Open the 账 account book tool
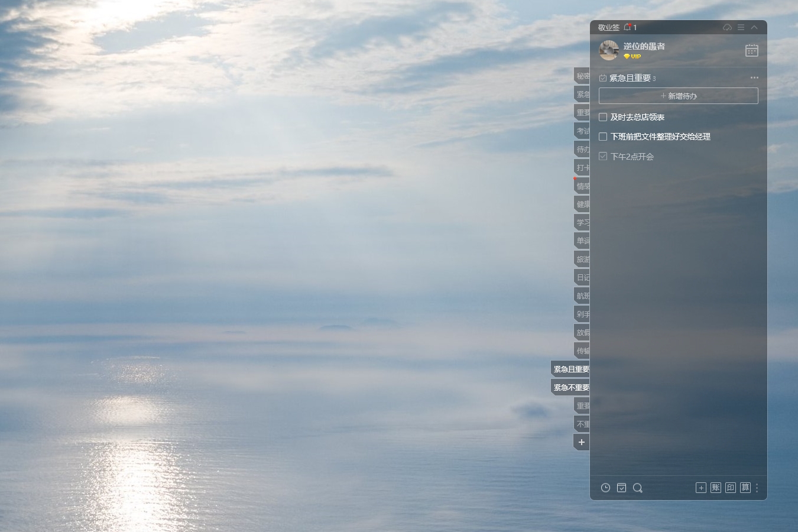Image resolution: width=798 pixels, height=532 pixels. pos(716,488)
